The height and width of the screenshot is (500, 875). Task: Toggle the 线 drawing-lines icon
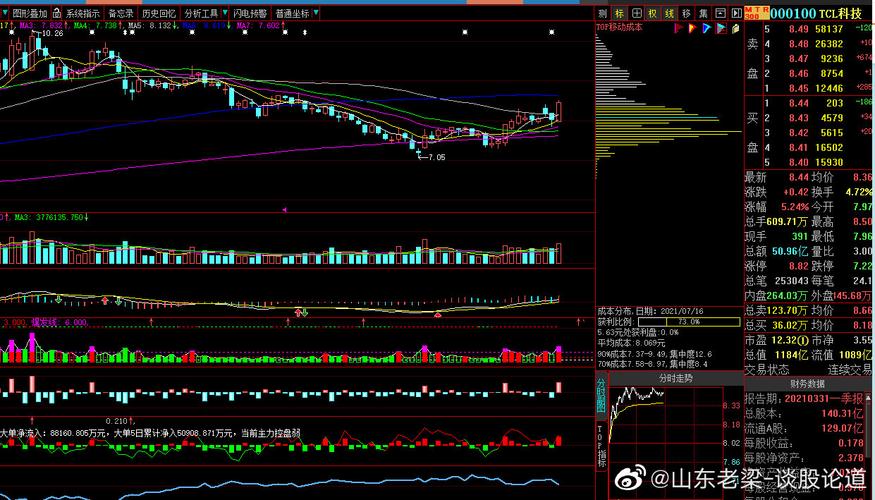pyautogui.click(x=670, y=13)
